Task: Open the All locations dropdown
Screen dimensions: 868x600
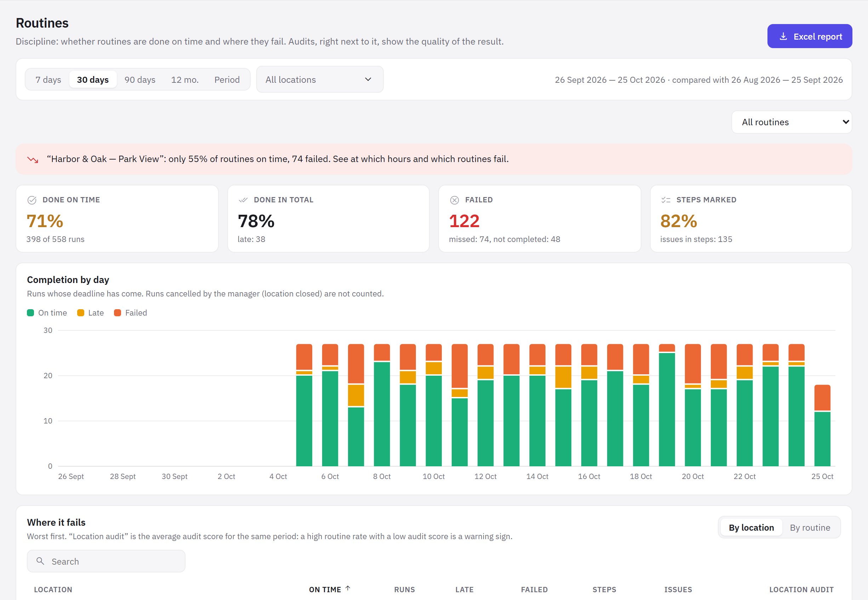Action: (x=320, y=79)
